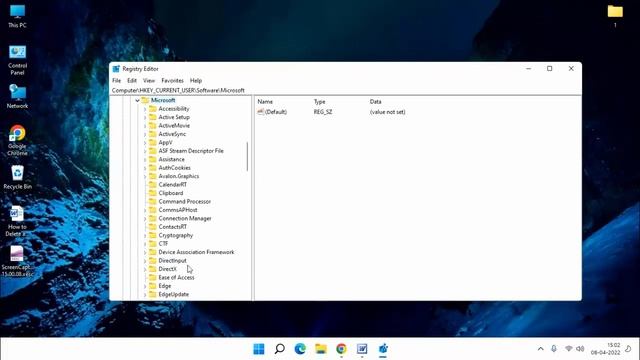Viewport: 640px width, 360px height.
Task: Select the Ease of Access key
Action: (176, 278)
